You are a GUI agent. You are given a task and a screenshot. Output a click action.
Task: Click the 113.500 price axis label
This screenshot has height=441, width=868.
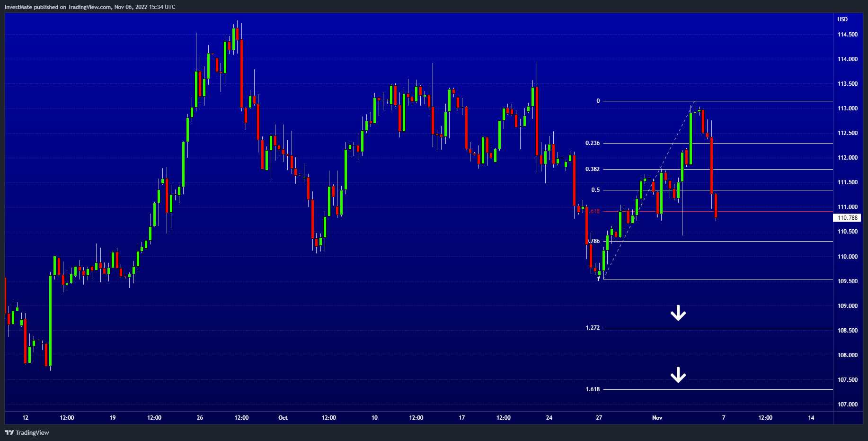pos(848,84)
